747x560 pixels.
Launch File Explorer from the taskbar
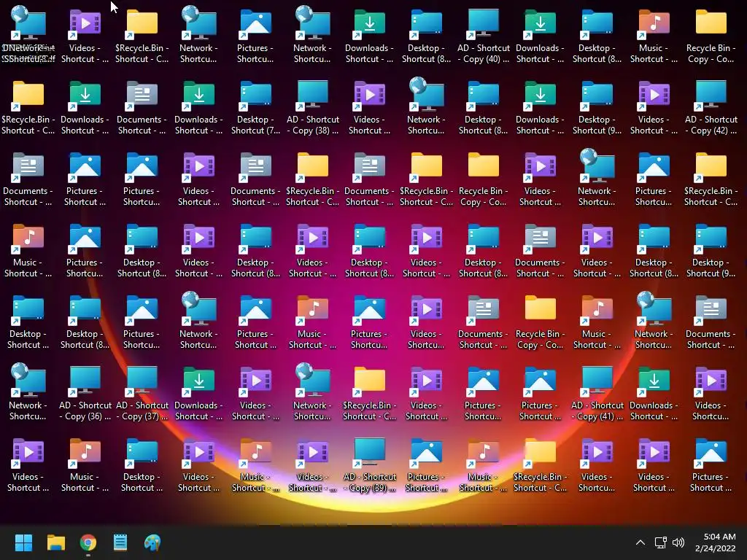55,542
